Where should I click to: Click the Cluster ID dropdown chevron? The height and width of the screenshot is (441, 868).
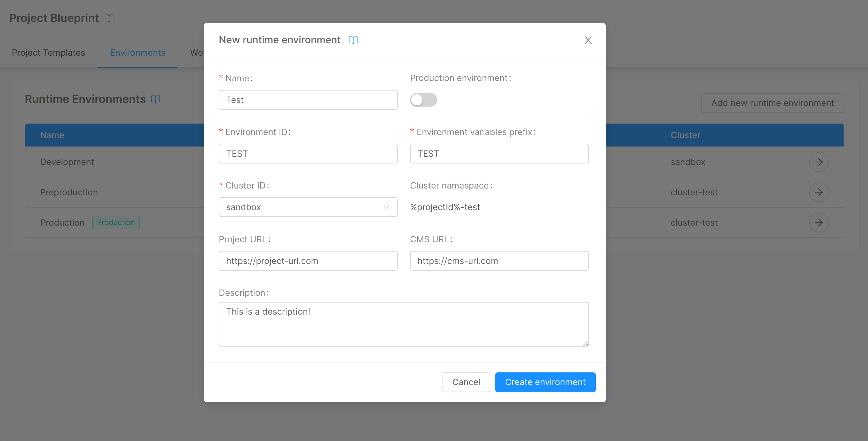387,207
